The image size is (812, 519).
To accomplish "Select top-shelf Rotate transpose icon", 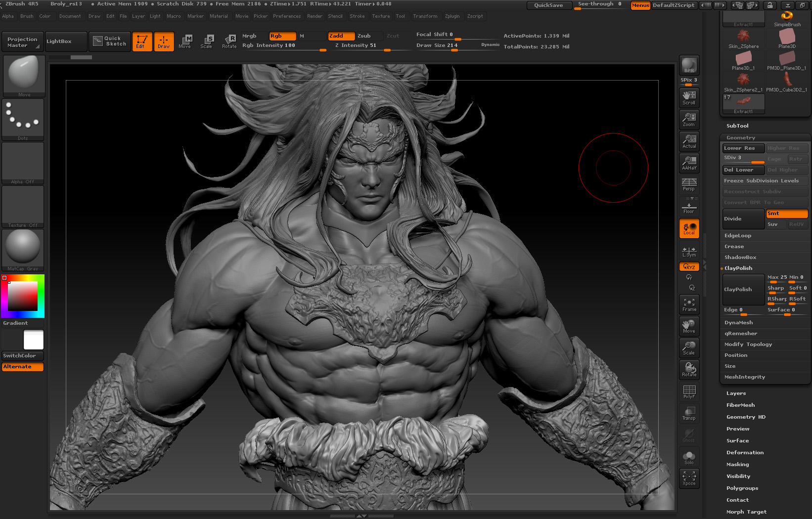I will 229,42.
